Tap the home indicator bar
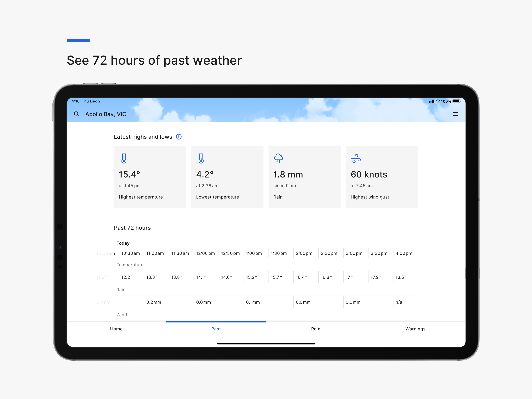 [x=266, y=343]
